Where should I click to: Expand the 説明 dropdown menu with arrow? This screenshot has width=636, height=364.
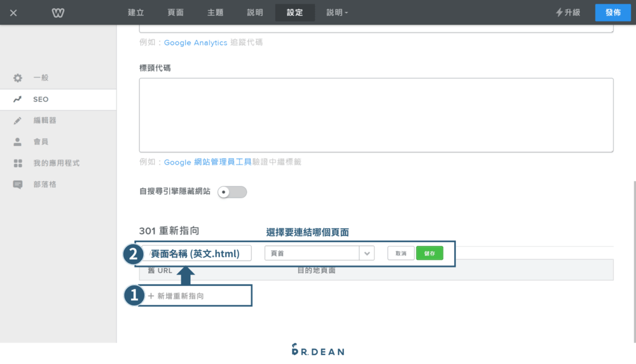coord(338,13)
